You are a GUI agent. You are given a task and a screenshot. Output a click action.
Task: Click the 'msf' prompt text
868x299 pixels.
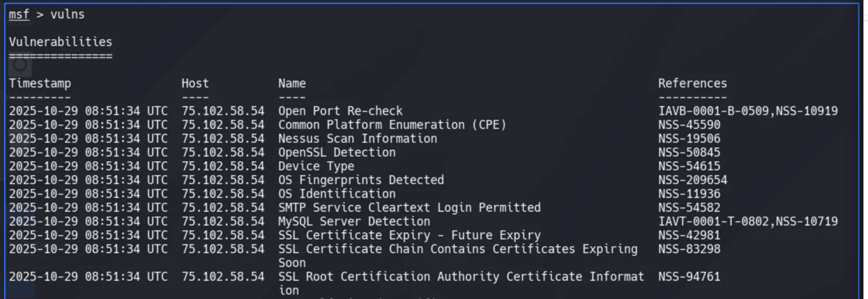point(19,15)
